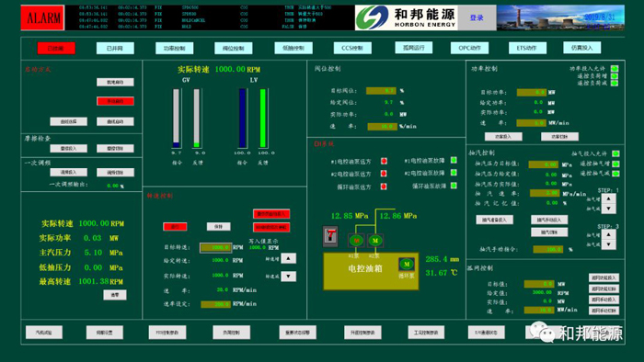Toggle the extraction input permit green light
Viewport: 644px width, 362px height.
(615, 153)
